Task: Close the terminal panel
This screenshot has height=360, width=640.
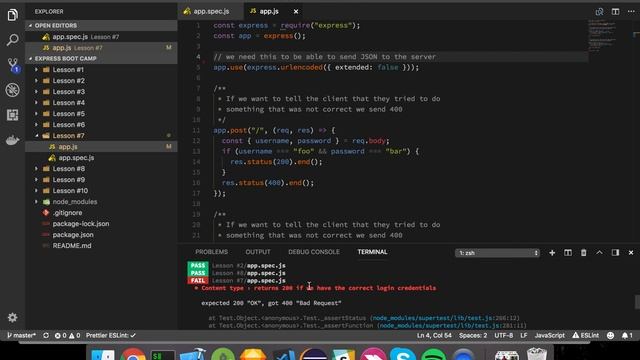Action: click(x=631, y=253)
